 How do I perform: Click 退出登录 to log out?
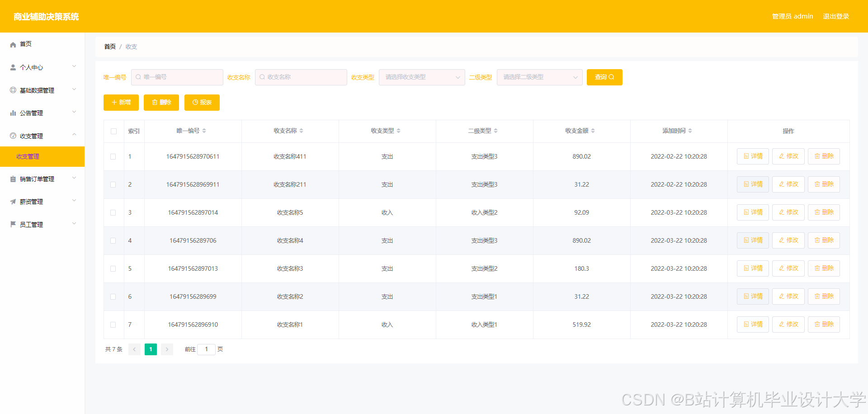point(836,16)
